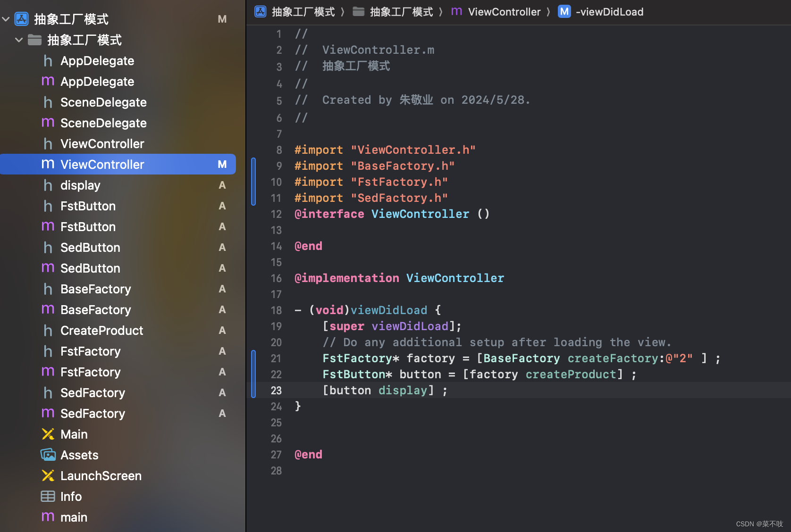
Task: Click the m icon of SceneDelegate implementation
Action: point(48,123)
